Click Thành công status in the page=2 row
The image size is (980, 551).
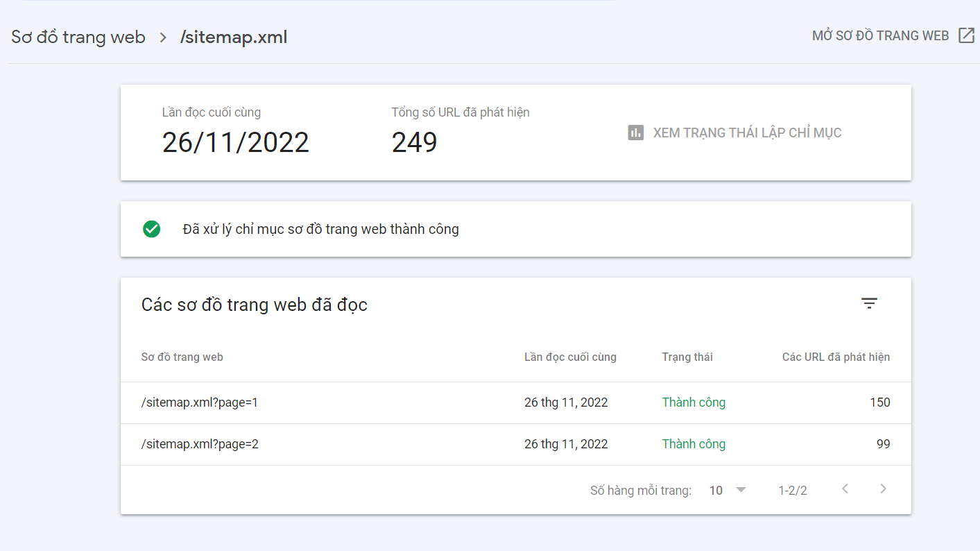tap(694, 444)
